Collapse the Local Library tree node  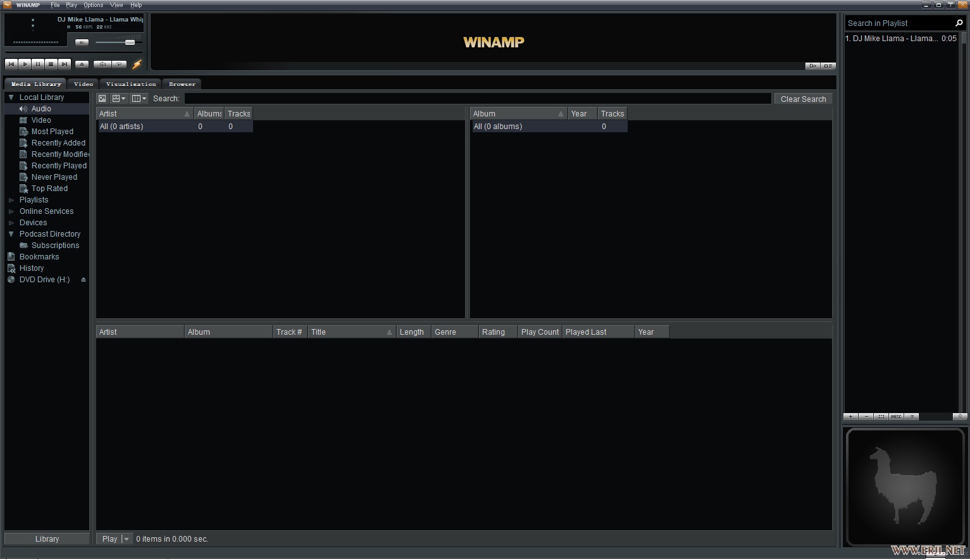tap(11, 97)
